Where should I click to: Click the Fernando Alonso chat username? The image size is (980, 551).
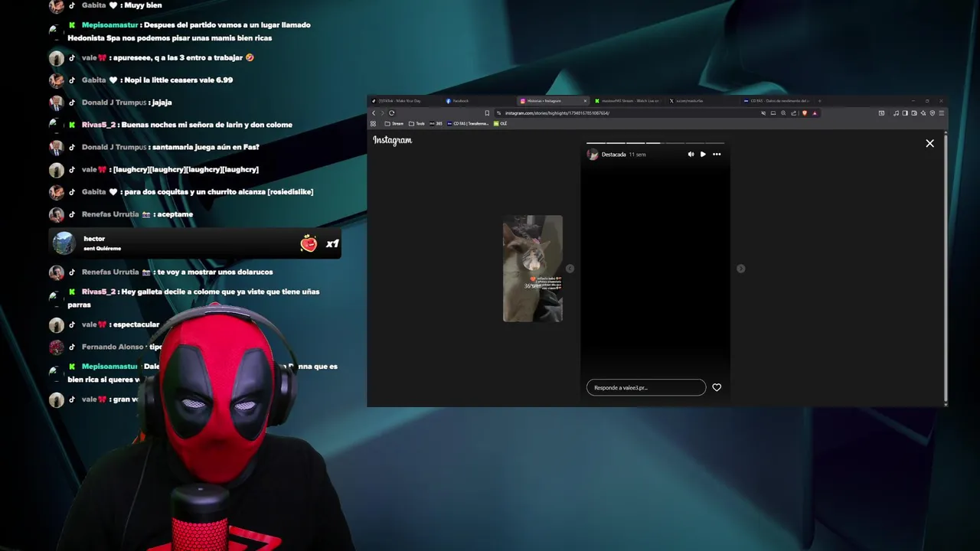click(x=113, y=347)
